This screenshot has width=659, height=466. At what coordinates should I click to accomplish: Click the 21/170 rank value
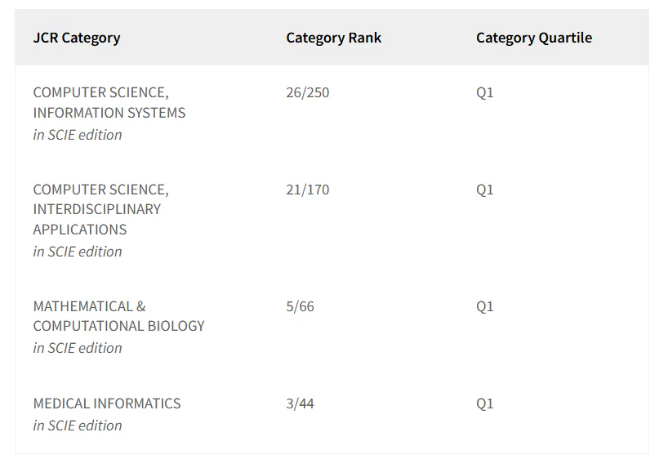pos(308,190)
